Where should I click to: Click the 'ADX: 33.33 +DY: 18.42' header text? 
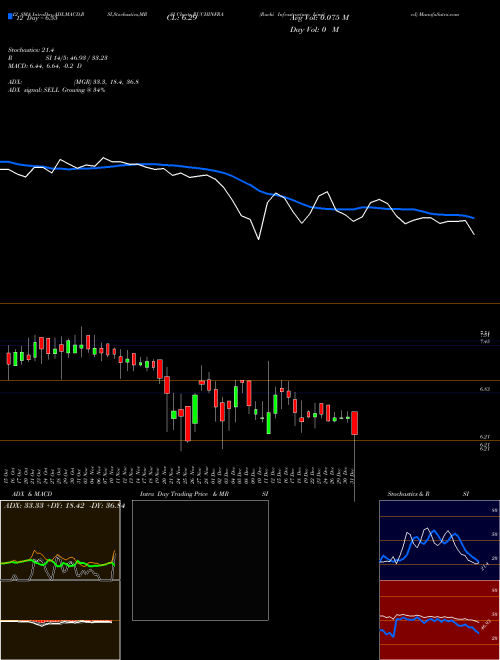click(47, 506)
